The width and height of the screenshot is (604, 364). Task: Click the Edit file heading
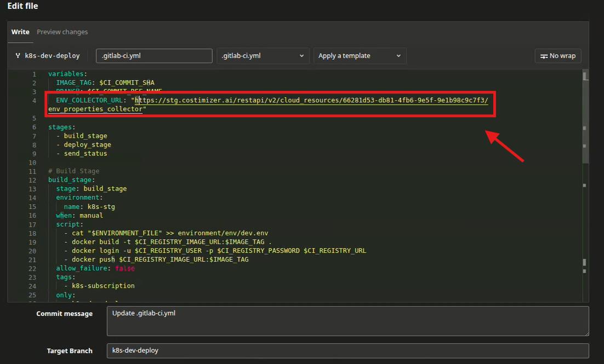[x=22, y=6]
